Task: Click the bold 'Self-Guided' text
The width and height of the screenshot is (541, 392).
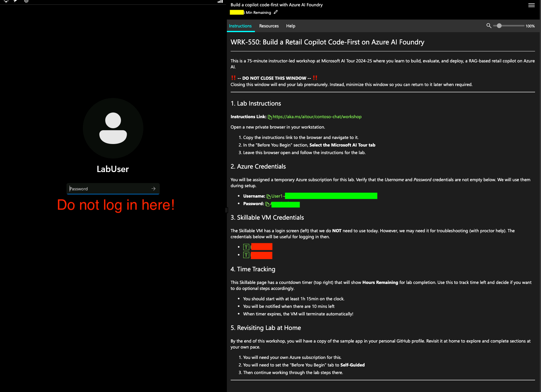Action: [x=353, y=365]
